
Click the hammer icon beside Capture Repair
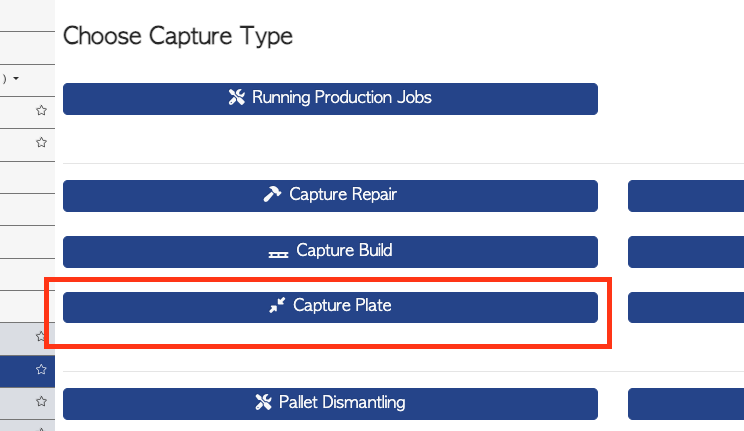[x=272, y=194]
